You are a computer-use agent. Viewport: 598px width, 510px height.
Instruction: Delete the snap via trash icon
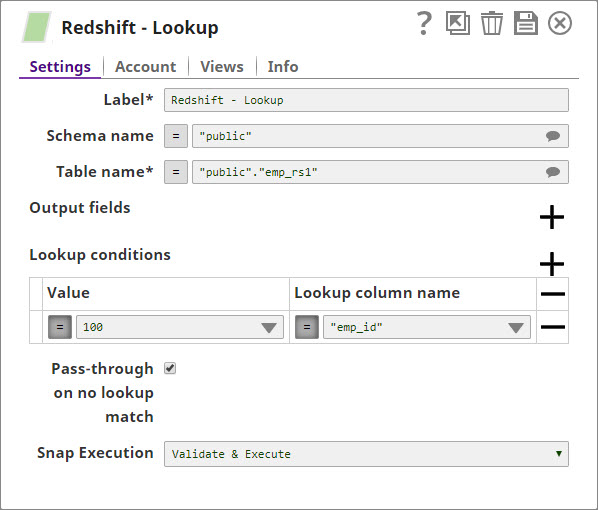coord(492,23)
